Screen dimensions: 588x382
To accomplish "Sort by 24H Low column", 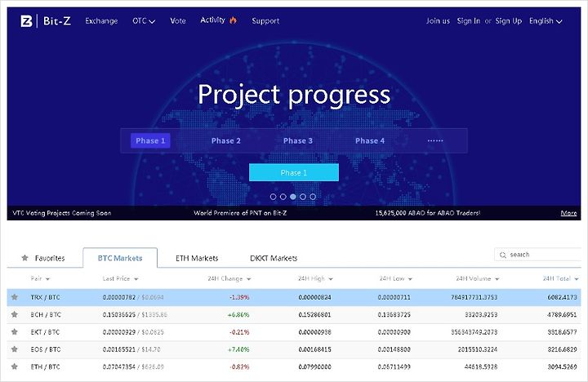I will (x=395, y=278).
